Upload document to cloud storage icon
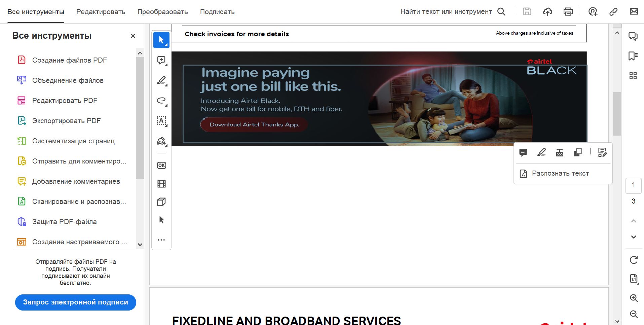Screen dimensions: 644x325 pos(547,12)
